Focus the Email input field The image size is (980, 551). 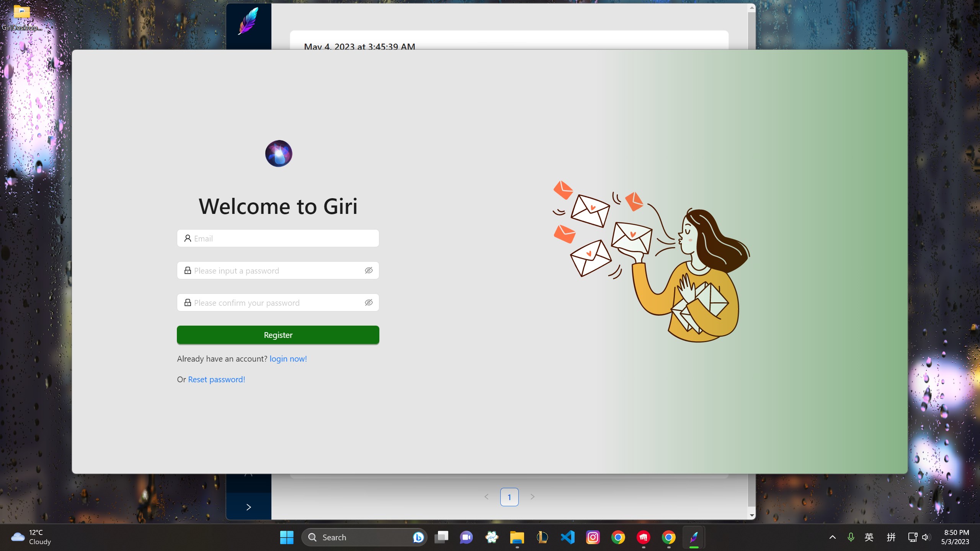coord(283,238)
